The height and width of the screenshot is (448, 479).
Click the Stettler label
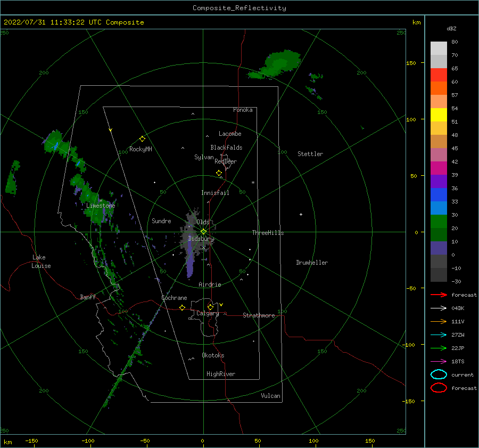[x=310, y=154]
